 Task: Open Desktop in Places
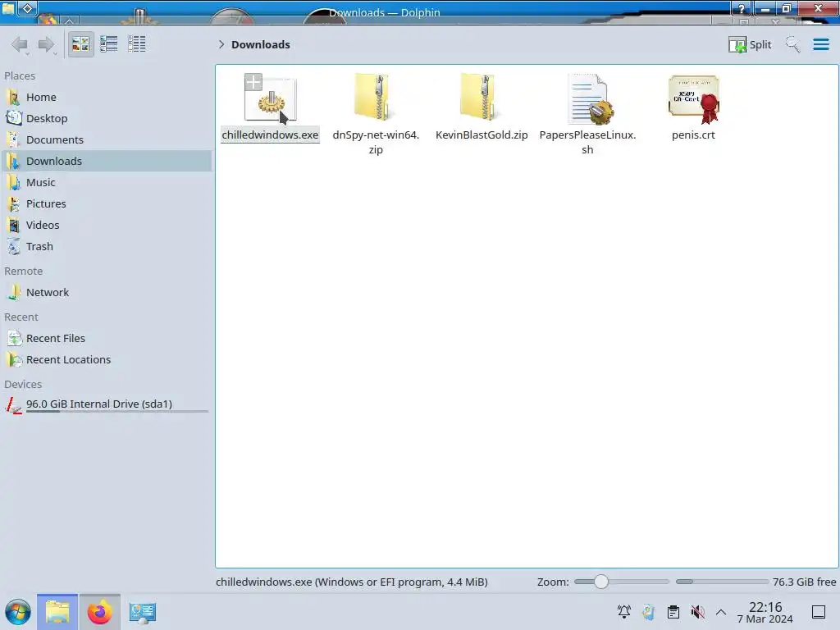tap(106, 118)
